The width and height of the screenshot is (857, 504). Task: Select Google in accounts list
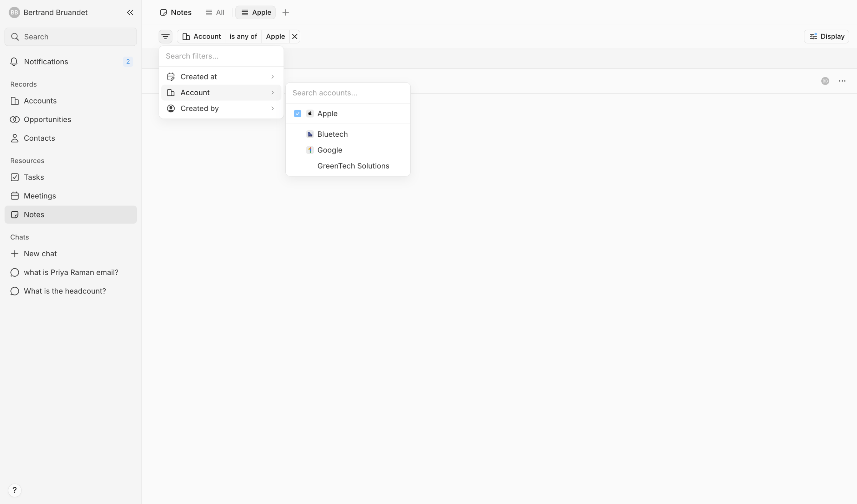tap(348, 150)
